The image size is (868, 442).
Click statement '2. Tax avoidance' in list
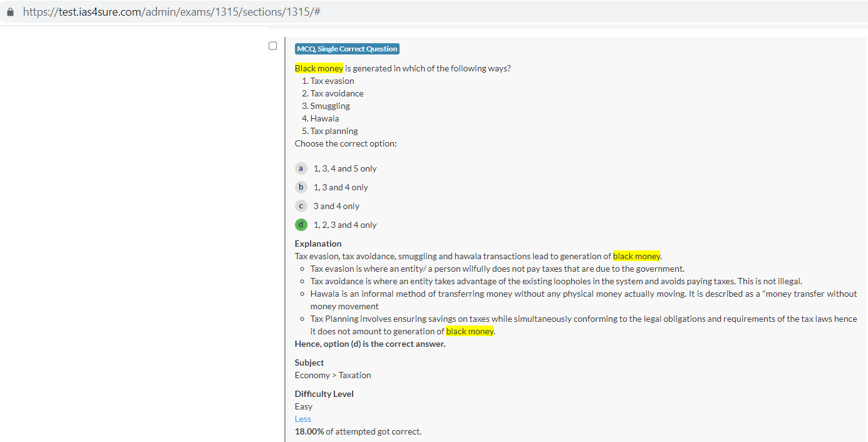333,93
